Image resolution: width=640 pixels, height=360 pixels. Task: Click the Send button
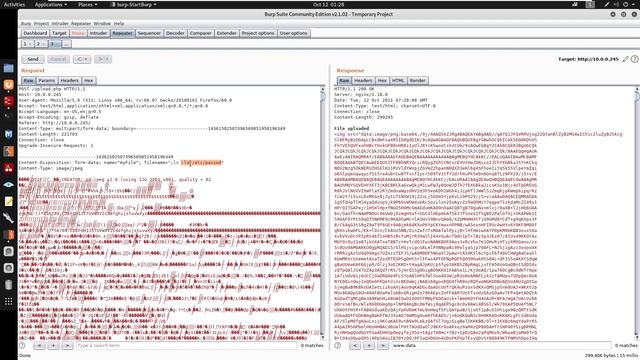tap(33, 59)
